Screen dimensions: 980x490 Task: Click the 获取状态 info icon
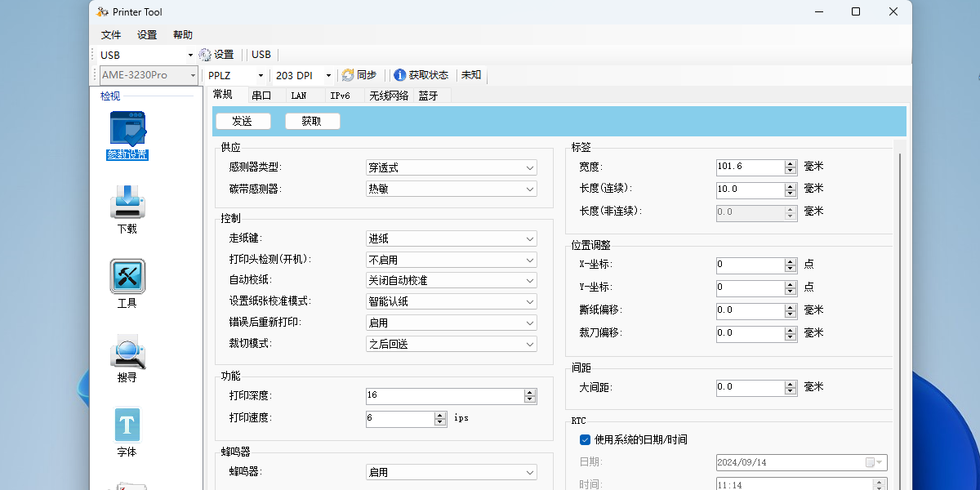pyautogui.click(x=399, y=75)
